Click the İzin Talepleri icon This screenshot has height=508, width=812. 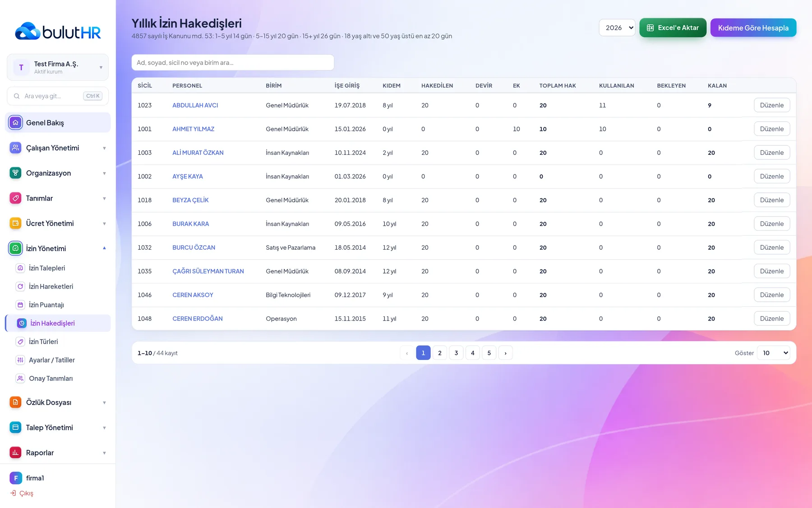pos(20,268)
